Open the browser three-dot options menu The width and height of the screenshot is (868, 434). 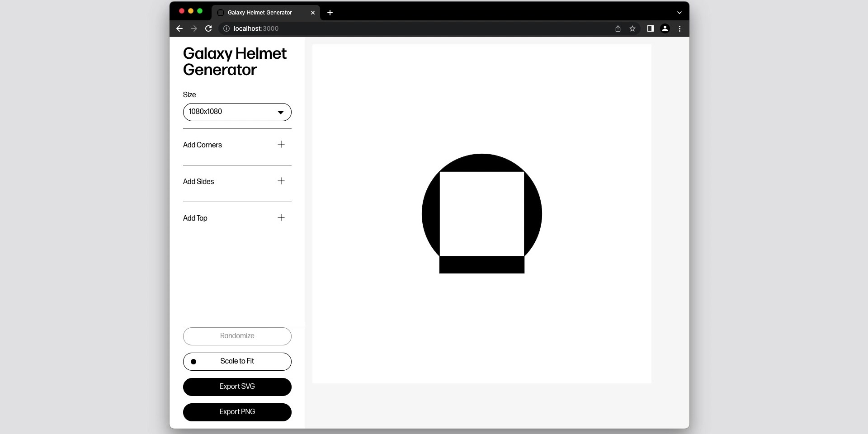(679, 28)
